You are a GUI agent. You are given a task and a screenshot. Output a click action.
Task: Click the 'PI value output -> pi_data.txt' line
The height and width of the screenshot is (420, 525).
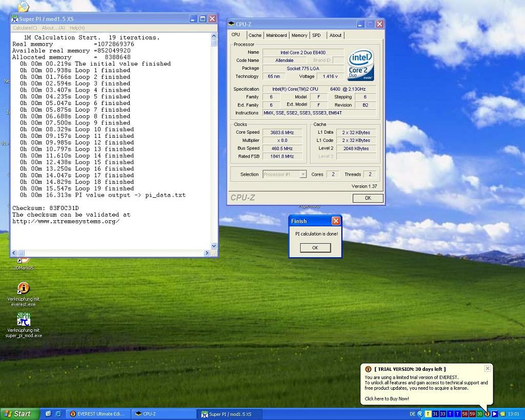pos(103,195)
